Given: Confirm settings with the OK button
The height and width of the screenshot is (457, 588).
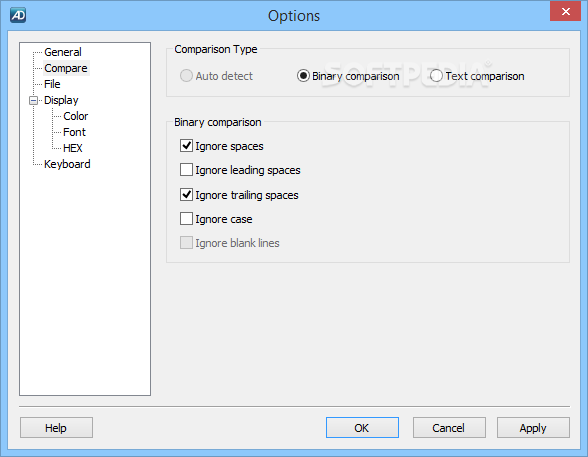Looking at the screenshot, I should click(362, 428).
